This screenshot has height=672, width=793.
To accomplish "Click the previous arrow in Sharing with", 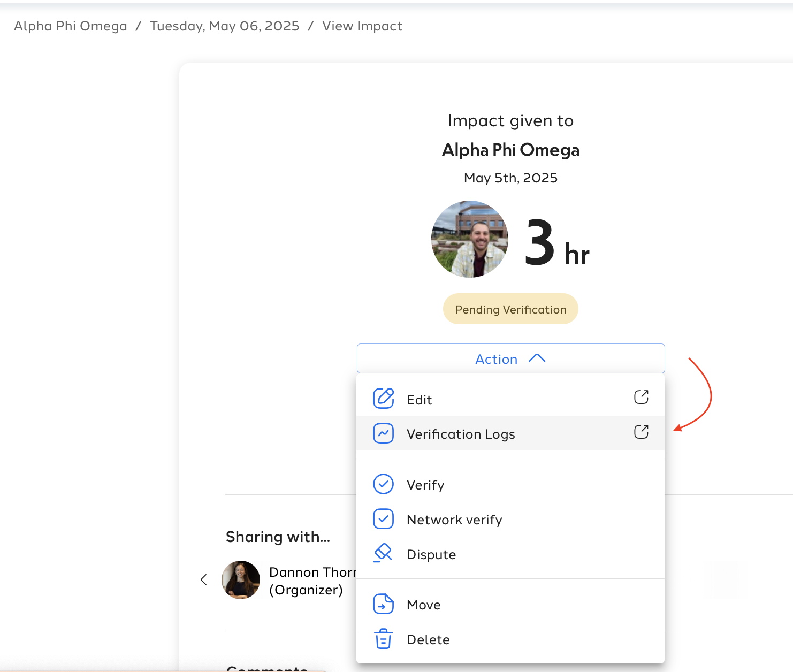I will 204,579.
